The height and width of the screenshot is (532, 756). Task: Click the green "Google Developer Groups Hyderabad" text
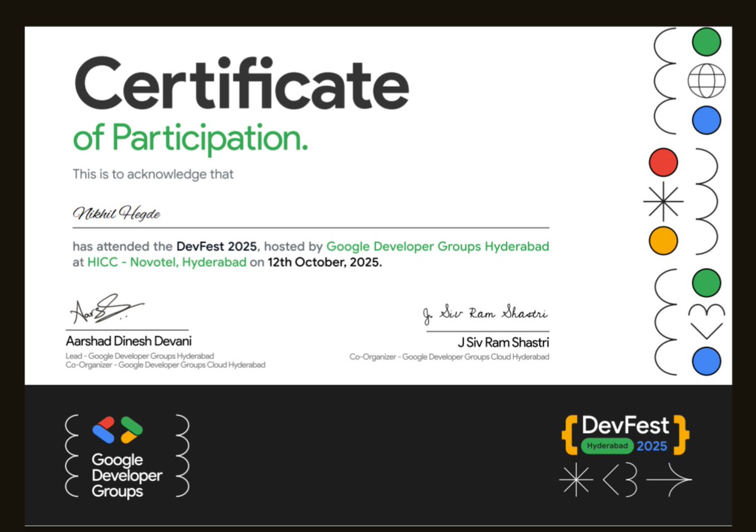pyautogui.click(x=438, y=246)
